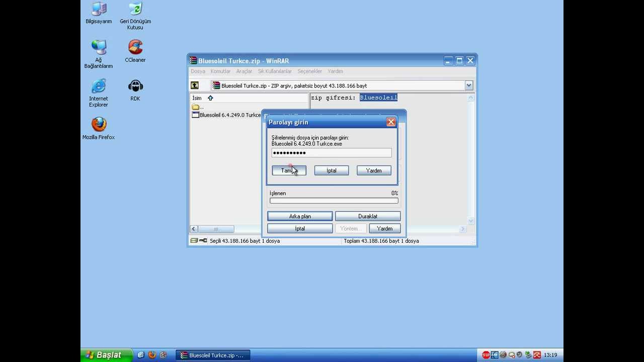This screenshot has width=644, height=362.
Task: Click İptal in the password dialog
Action: click(331, 170)
